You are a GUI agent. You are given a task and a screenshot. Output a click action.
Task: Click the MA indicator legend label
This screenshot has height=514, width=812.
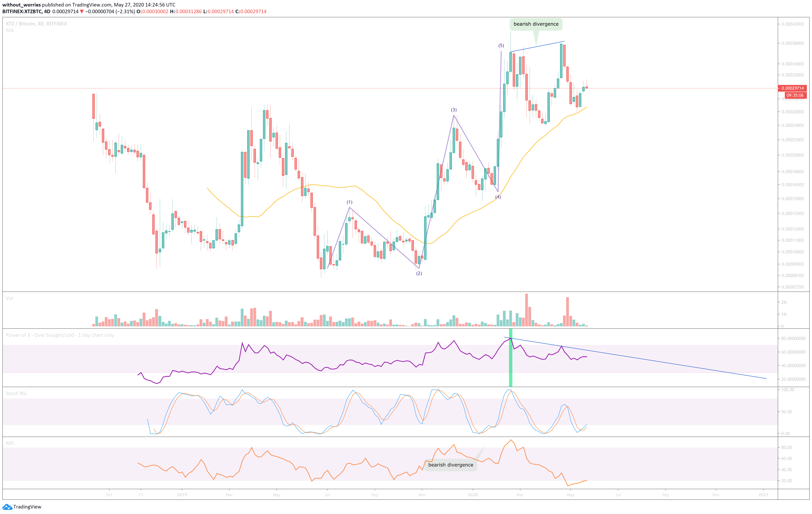pos(10,30)
